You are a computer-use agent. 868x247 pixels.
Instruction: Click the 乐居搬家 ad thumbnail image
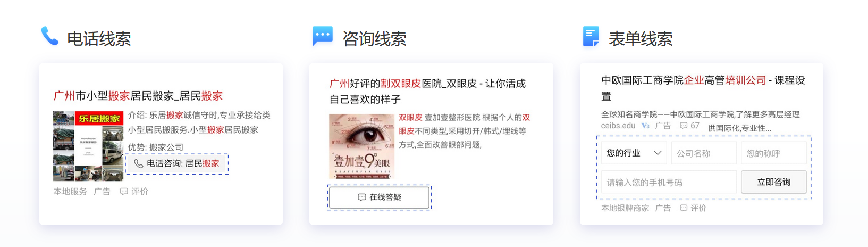point(88,146)
